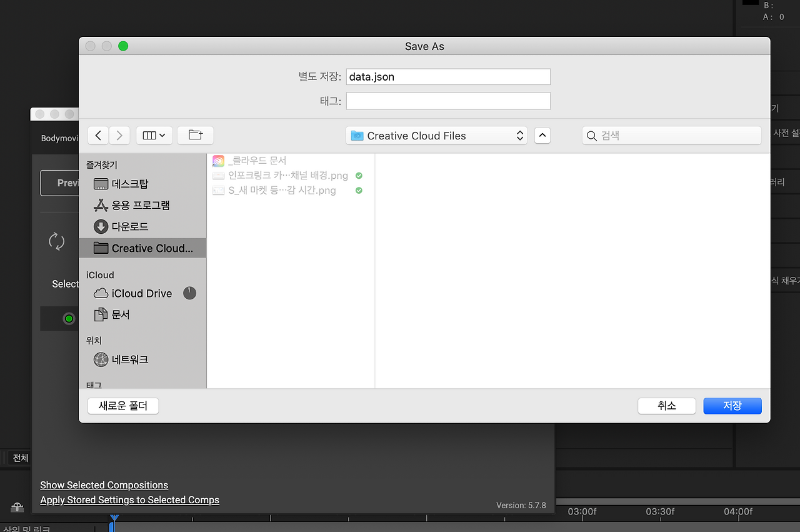Click the 03:00f mark on the timeline ruler
The image size is (800, 532).
click(x=582, y=511)
